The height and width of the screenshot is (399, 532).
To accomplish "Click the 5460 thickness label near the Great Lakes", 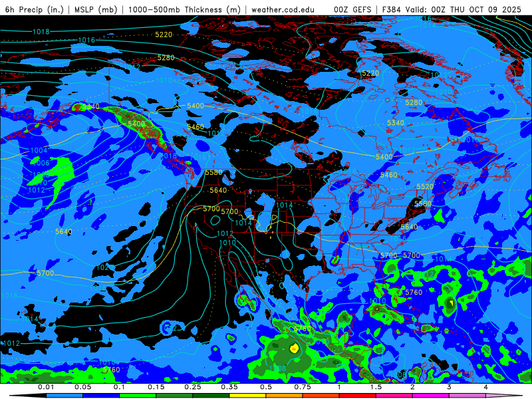I will [x=389, y=175].
